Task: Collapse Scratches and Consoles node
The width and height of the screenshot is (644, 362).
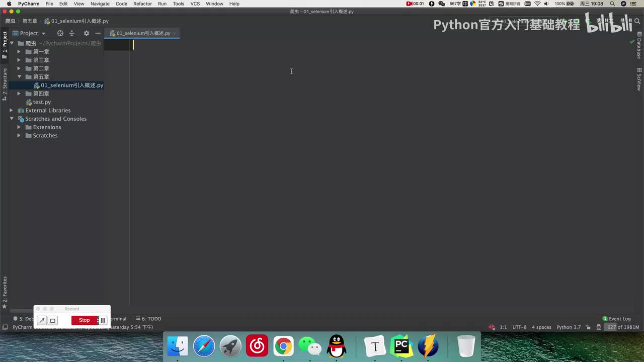Action: 12,119
